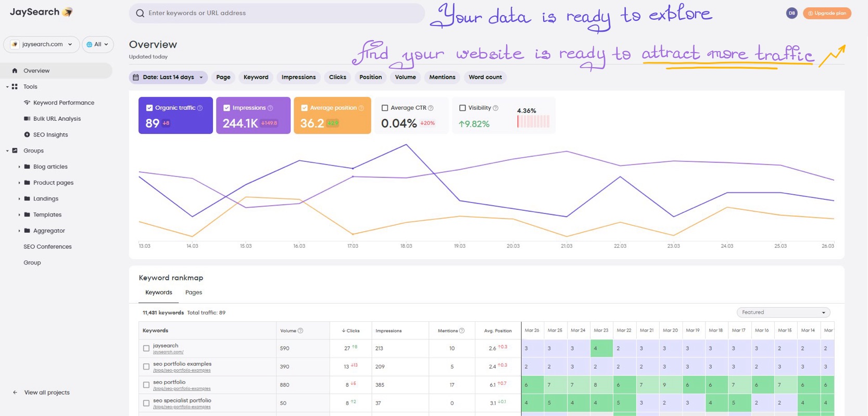The image size is (868, 416).
Task: Click the green Mar 23 cell for jaysearch
Action: pos(601,348)
